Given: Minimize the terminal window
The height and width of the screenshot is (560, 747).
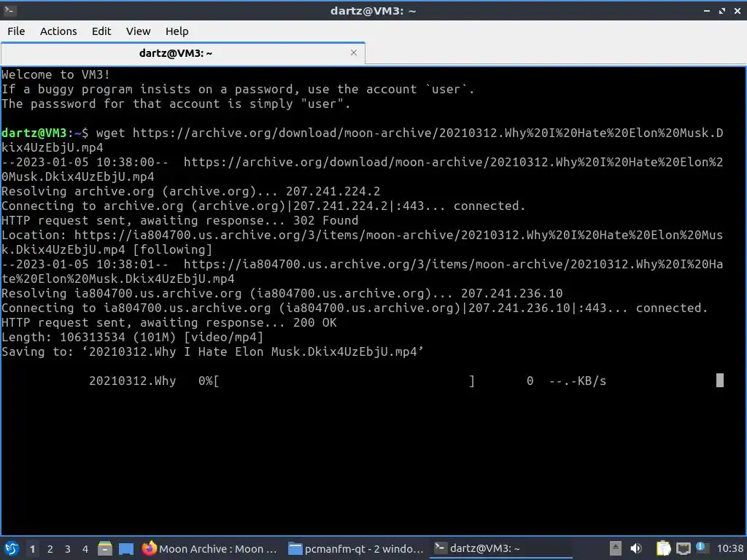Looking at the screenshot, I should (707, 10).
